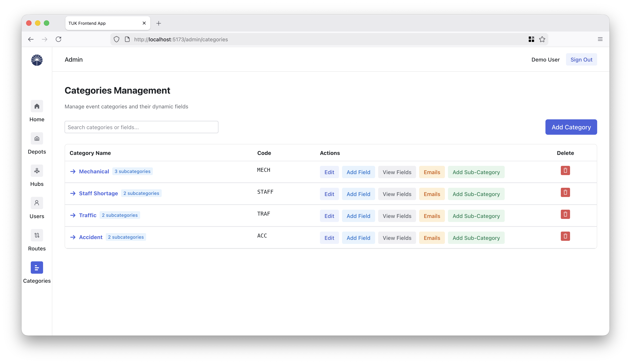Add Sub-Category to the Accident row
The height and width of the screenshot is (364, 631).
coord(476,238)
